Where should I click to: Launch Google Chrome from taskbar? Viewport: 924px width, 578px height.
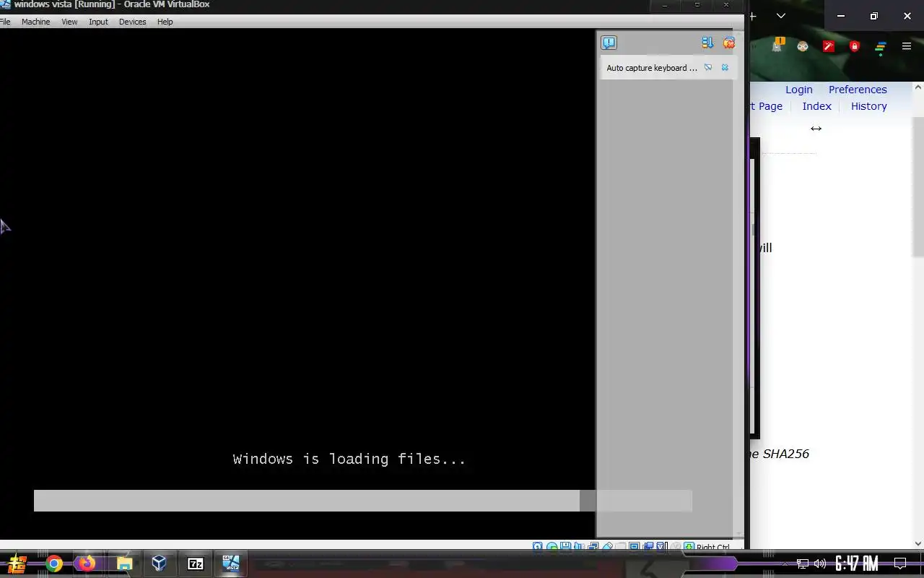(x=54, y=564)
